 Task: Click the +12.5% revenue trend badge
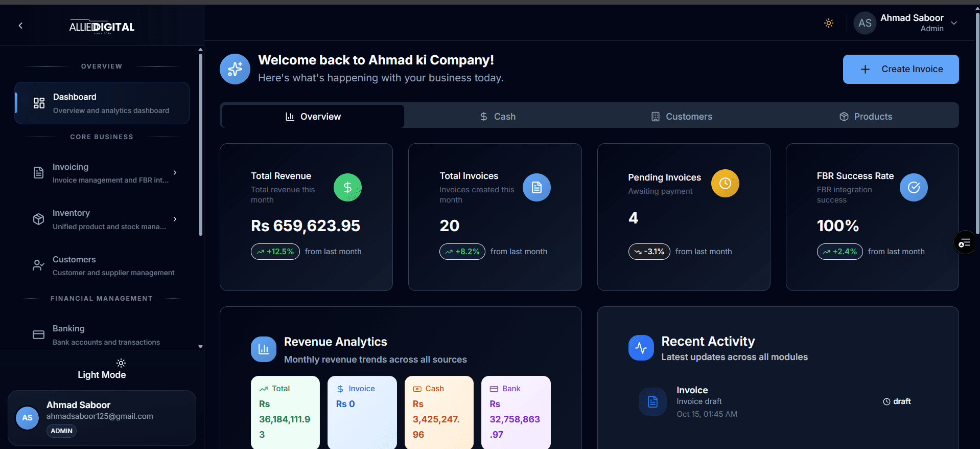click(275, 252)
